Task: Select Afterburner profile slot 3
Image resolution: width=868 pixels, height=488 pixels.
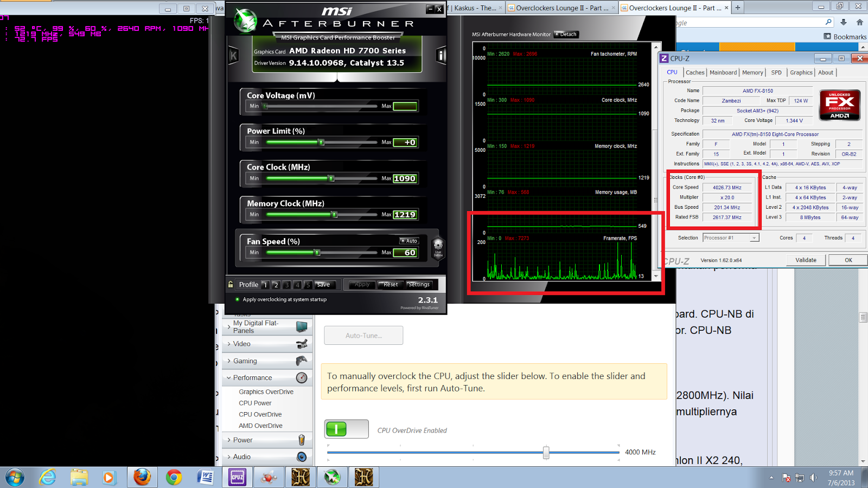Action: [x=286, y=285]
